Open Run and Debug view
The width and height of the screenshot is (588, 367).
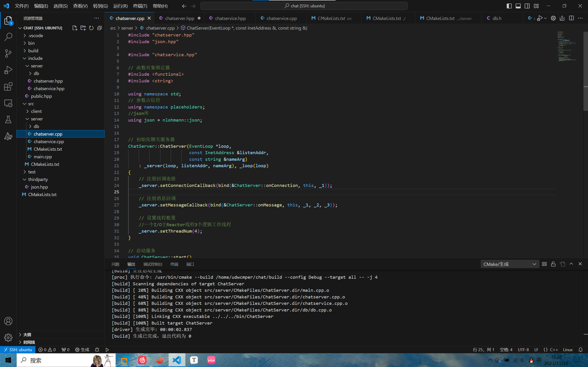coord(8,70)
